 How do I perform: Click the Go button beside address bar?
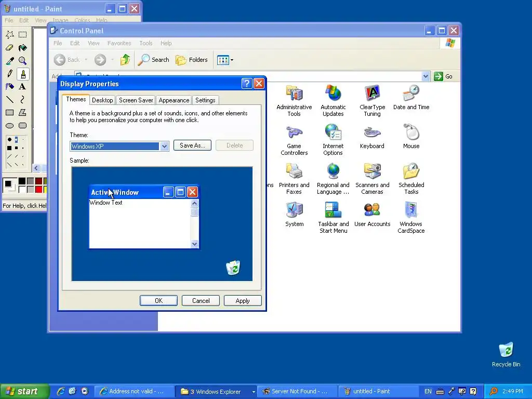coord(443,76)
